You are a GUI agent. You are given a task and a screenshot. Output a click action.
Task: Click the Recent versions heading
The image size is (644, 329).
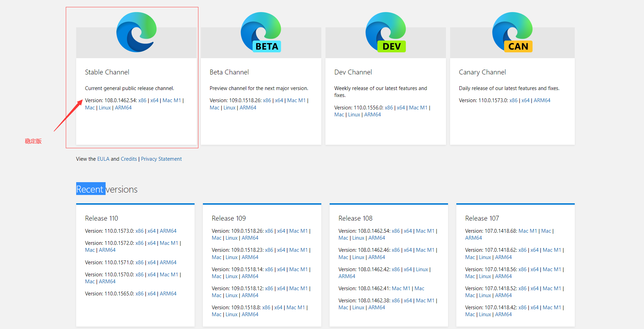coord(107,189)
